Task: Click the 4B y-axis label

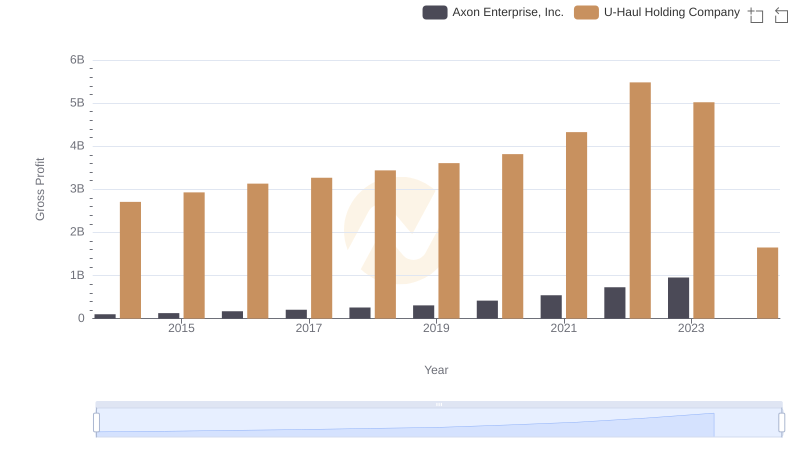Action: (77, 146)
